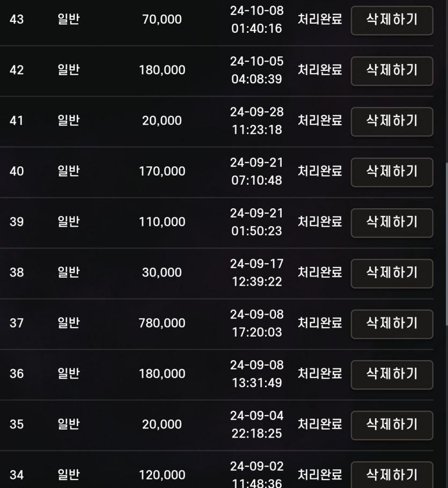Click the 처리완료 status of row 36
Image resolution: width=448 pixels, height=488 pixels.
(320, 374)
